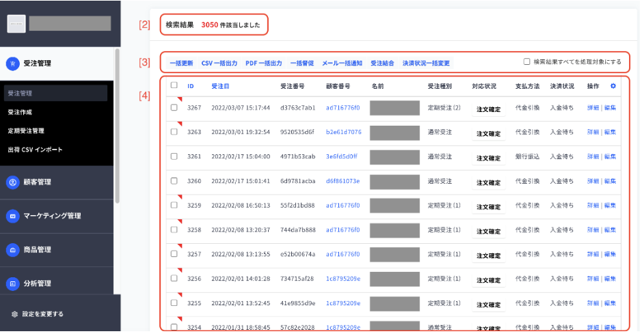Enable 検索結果すべてを処理対象にする checkbox

tap(526, 61)
